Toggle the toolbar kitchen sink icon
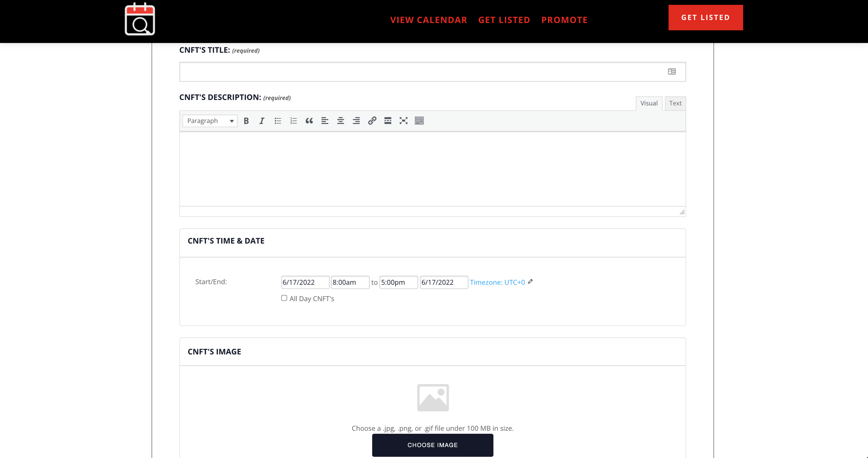The image size is (868, 458). [419, 121]
